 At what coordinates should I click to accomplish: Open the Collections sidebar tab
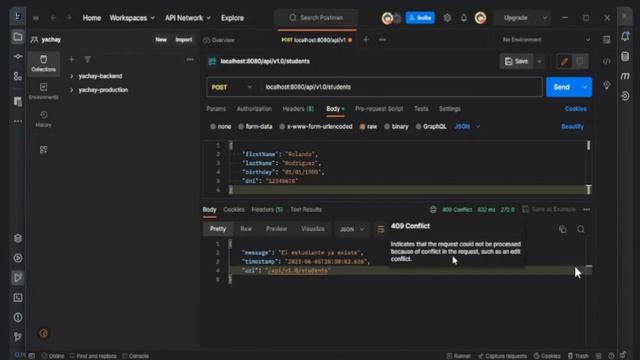(43, 63)
